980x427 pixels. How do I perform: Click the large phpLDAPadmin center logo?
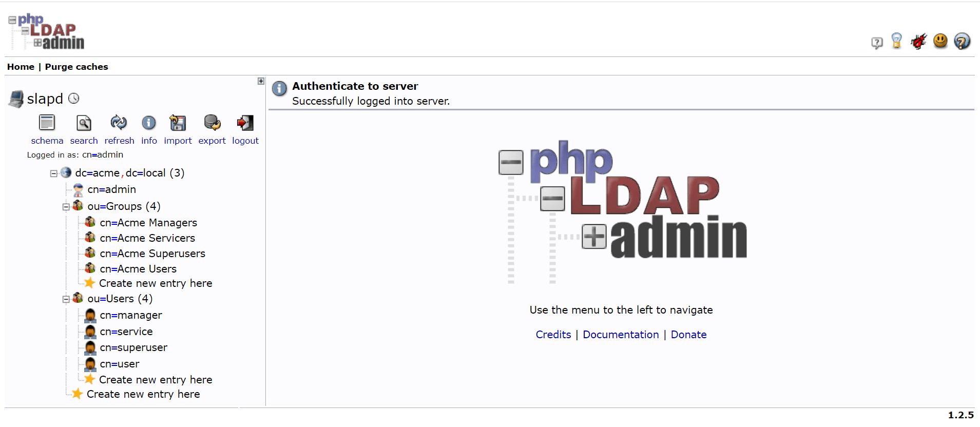point(622,211)
